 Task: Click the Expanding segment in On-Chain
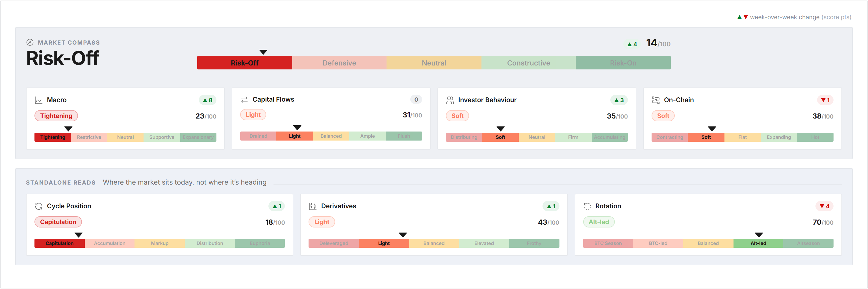(x=779, y=137)
